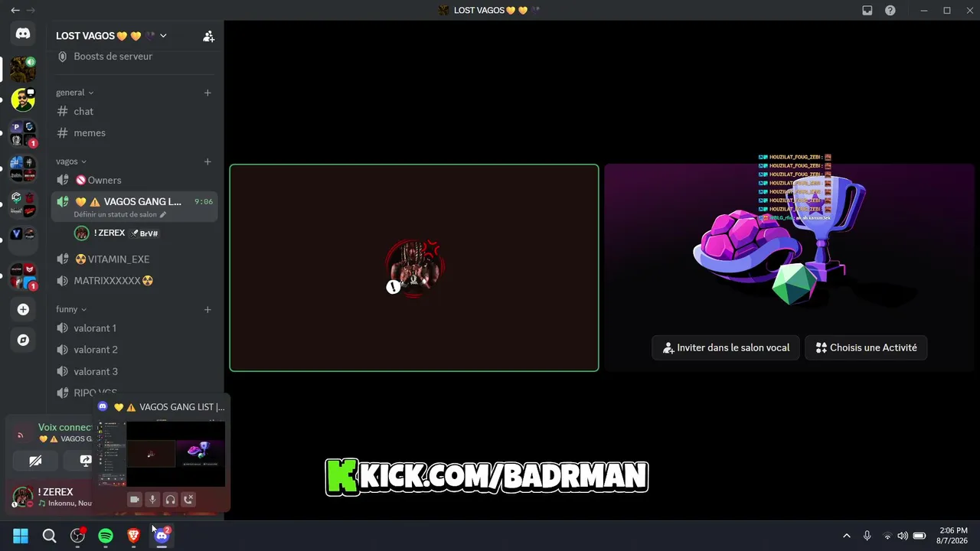Open the Wi-Fi network tray icon
The height and width of the screenshot is (551, 980).
(x=887, y=536)
